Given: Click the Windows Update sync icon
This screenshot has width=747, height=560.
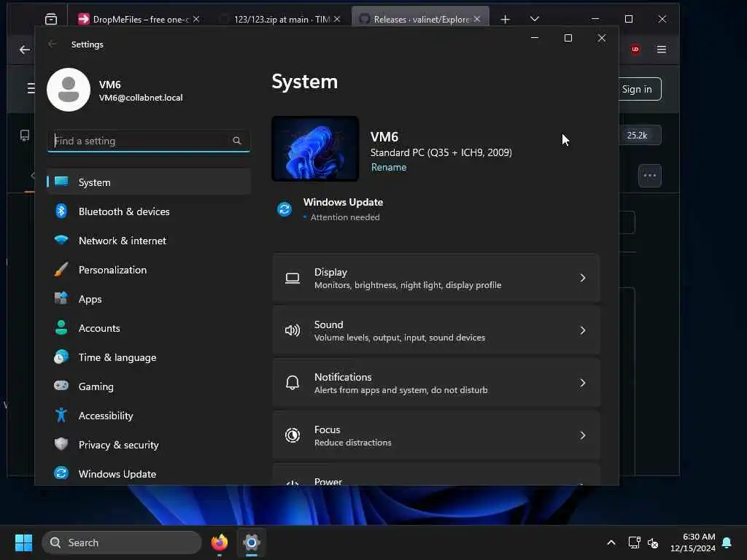Looking at the screenshot, I should pyautogui.click(x=285, y=209).
